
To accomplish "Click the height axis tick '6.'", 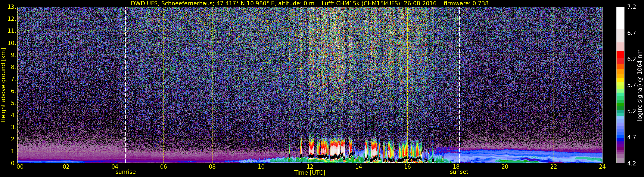I will [x=13, y=91].
